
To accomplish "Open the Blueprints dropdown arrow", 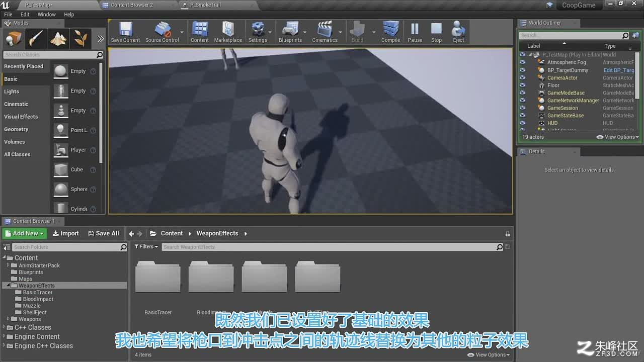I will pyautogui.click(x=305, y=32).
